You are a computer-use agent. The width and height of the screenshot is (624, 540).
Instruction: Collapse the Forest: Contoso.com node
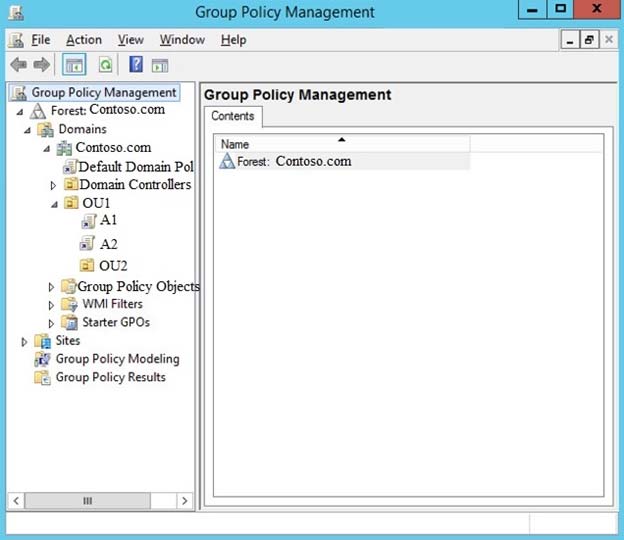20,112
